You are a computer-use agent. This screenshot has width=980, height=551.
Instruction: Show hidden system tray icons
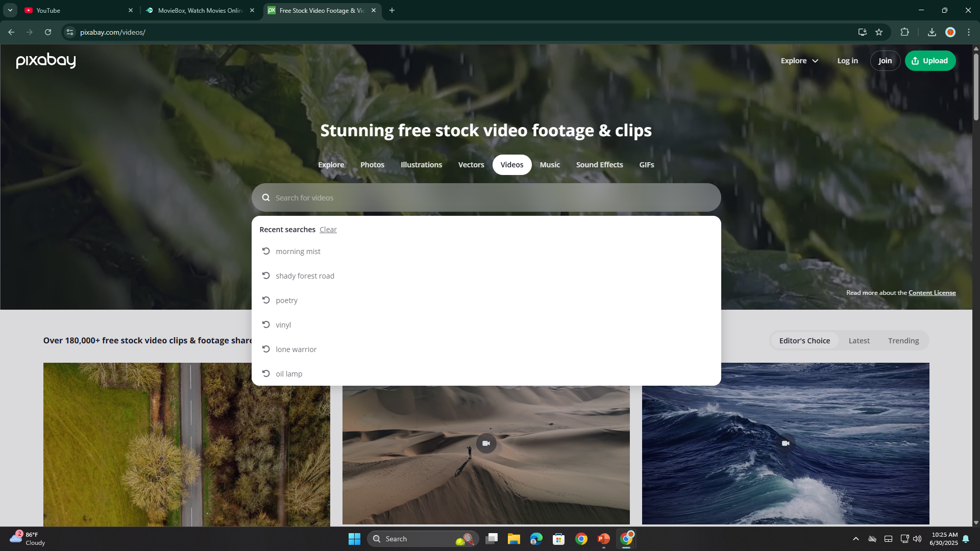[856, 539]
